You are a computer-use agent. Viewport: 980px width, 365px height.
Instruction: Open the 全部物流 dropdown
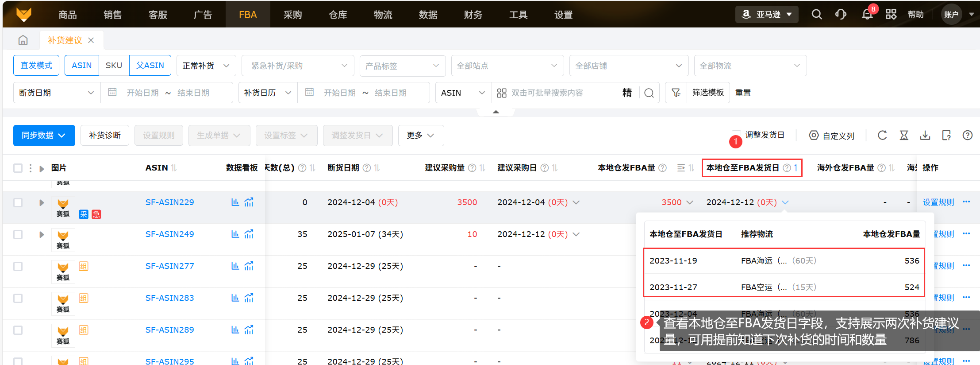tap(750, 66)
